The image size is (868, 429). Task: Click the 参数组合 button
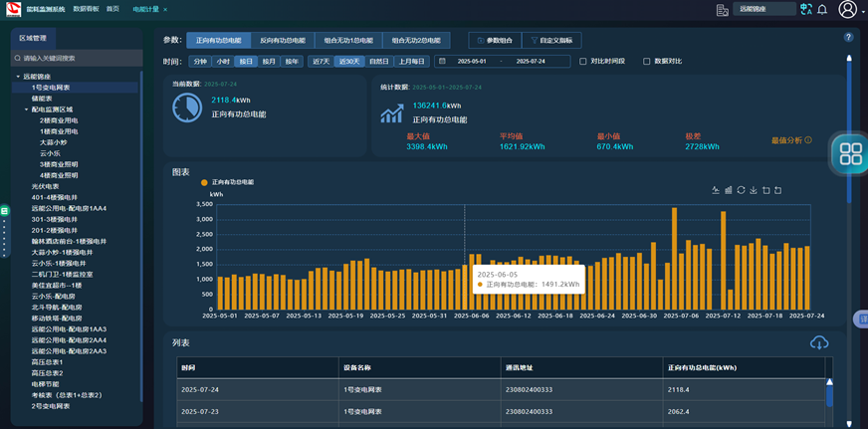494,41
